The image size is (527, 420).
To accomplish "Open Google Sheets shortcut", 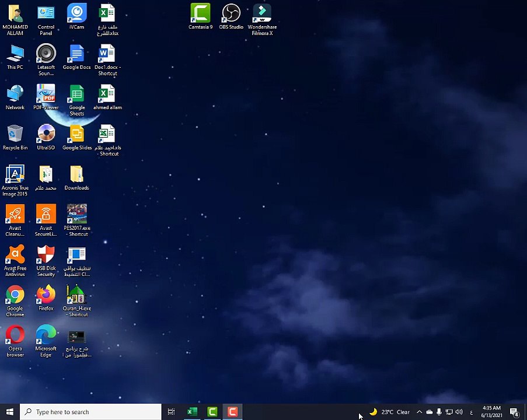I will click(76, 100).
